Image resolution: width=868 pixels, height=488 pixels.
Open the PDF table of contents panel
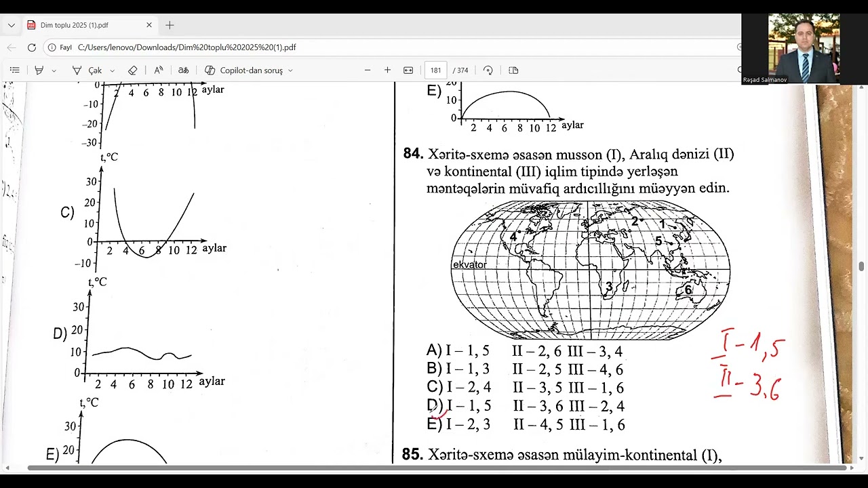(x=15, y=70)
